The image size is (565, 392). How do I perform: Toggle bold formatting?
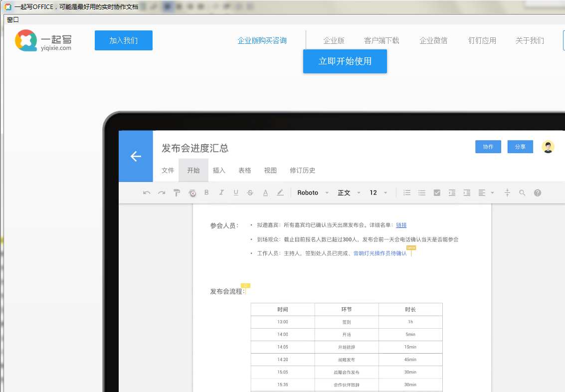click(x=206, y=193)
